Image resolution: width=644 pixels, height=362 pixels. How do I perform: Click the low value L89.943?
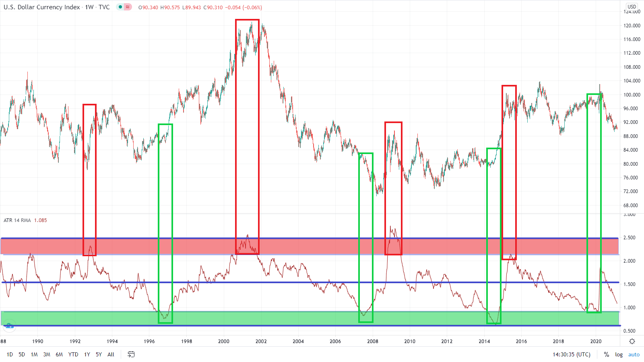[x=192, y=8]
